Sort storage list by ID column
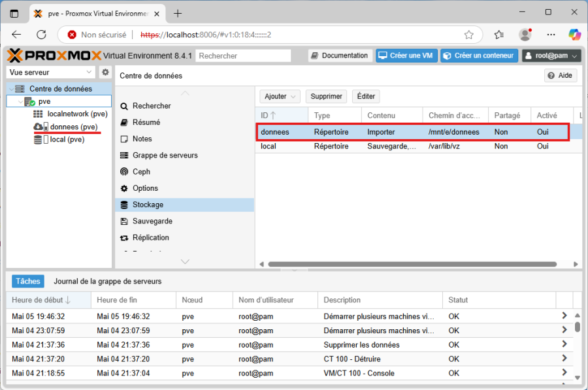 click(282, 116)
